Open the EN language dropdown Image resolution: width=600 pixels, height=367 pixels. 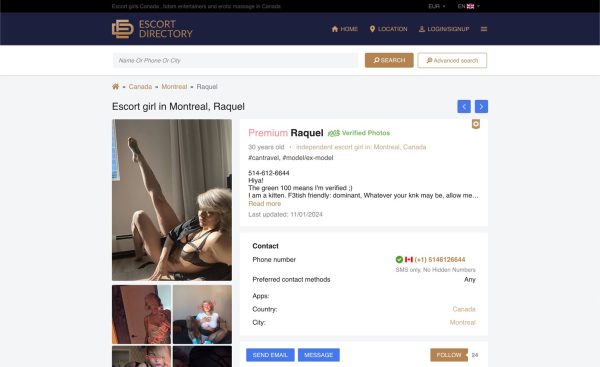[x=468, y=6]
